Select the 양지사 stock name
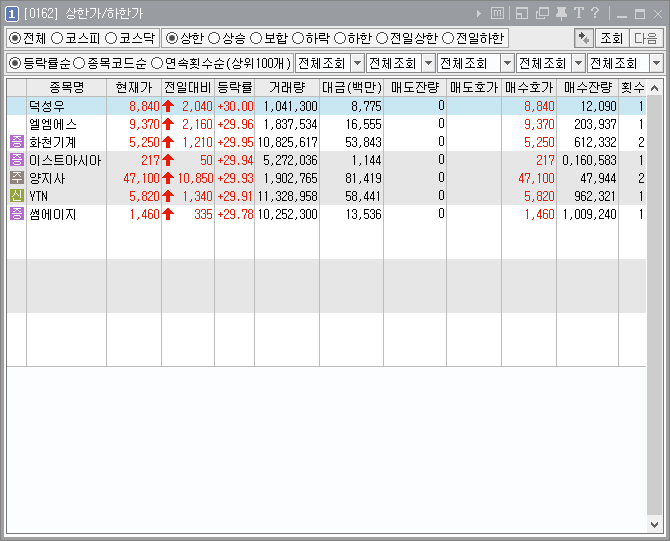 tap(47, 178)
